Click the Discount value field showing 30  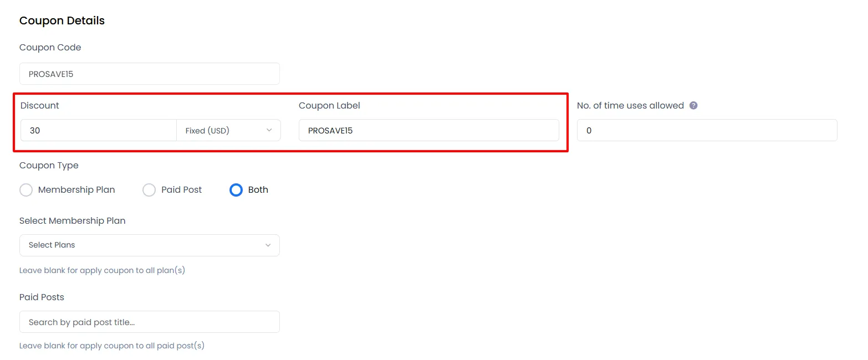pyautogui.click(x=98, y=130)
